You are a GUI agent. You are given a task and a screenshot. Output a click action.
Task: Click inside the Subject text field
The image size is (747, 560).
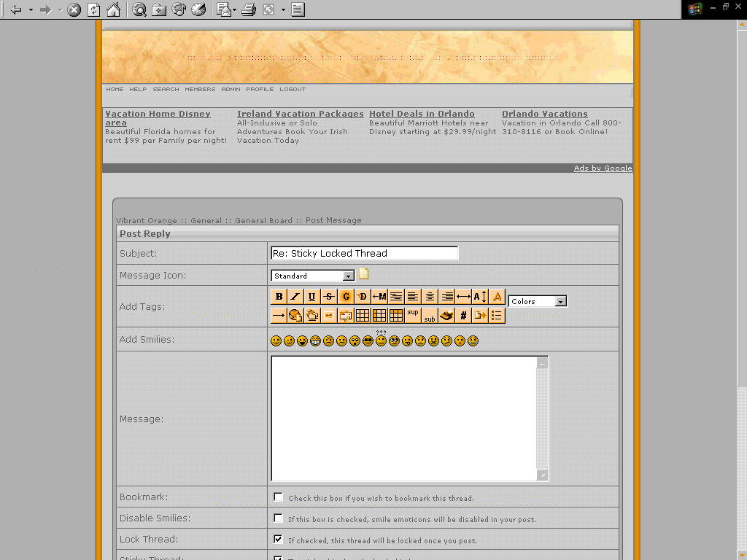(x=364, y=253)
